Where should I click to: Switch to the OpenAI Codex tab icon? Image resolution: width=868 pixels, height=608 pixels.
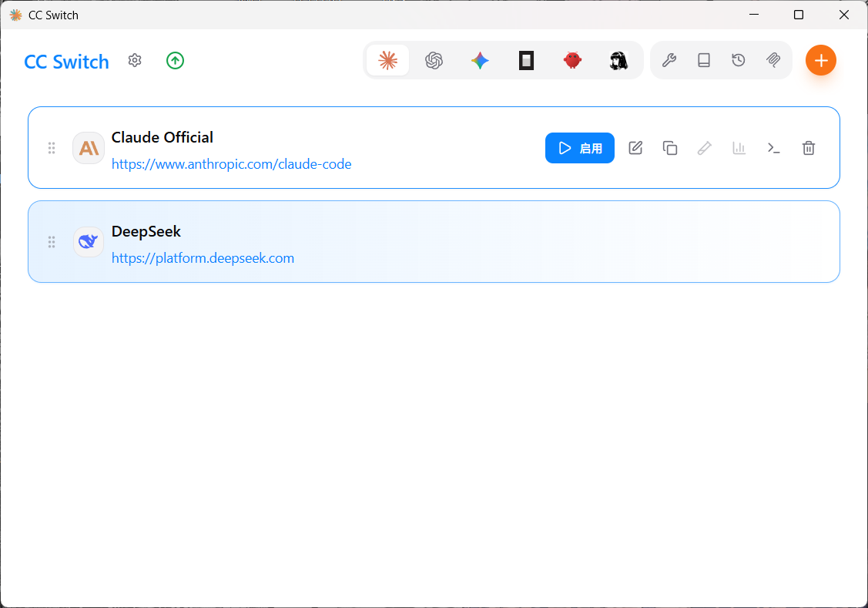(434, 60)
